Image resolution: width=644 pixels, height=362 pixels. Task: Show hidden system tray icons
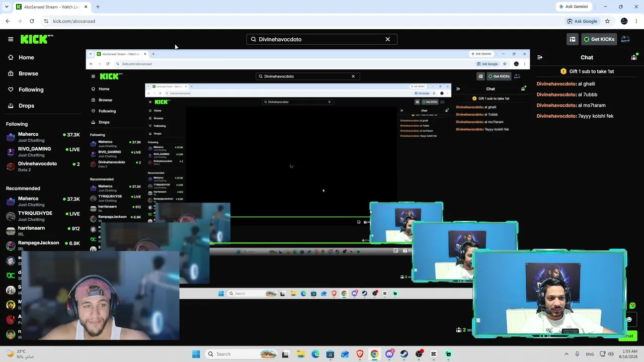click(x=566, y=354)
